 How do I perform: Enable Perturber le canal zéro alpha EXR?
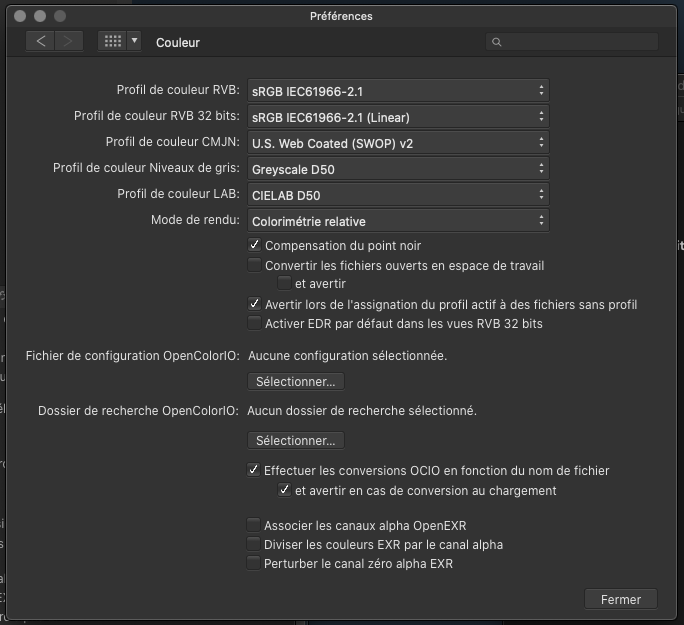tap(253, 563)
